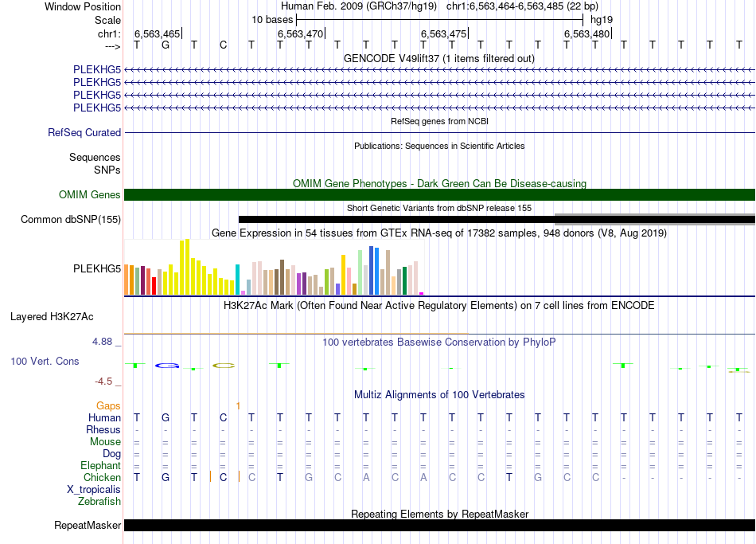
Task: Click the orange 1 gap marker
Action: pyautogui.click(x=238, y=406)
